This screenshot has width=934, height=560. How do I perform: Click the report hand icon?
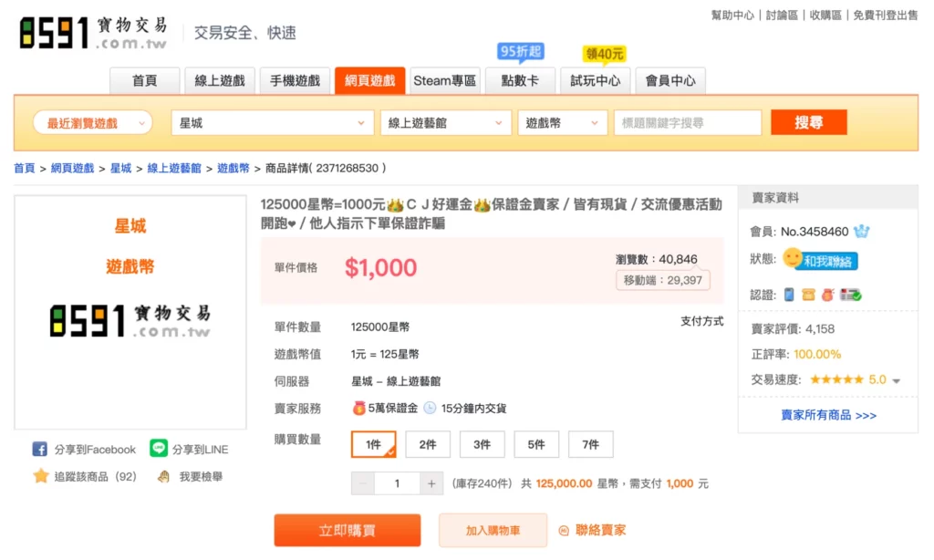coord(164,476)
